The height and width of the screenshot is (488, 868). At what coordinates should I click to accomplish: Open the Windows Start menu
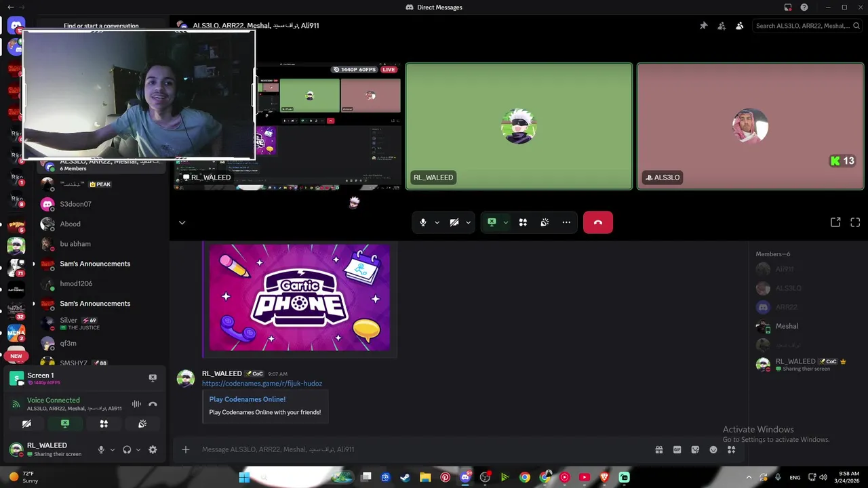244,477
